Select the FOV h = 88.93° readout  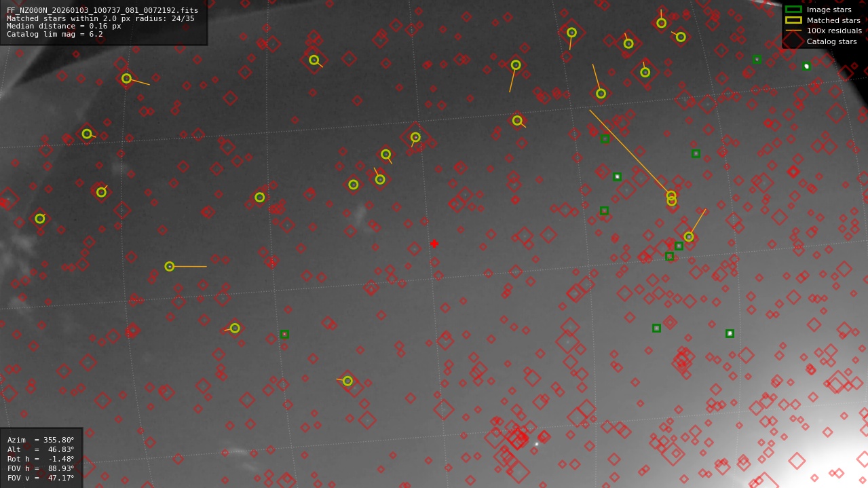(41, 468)
